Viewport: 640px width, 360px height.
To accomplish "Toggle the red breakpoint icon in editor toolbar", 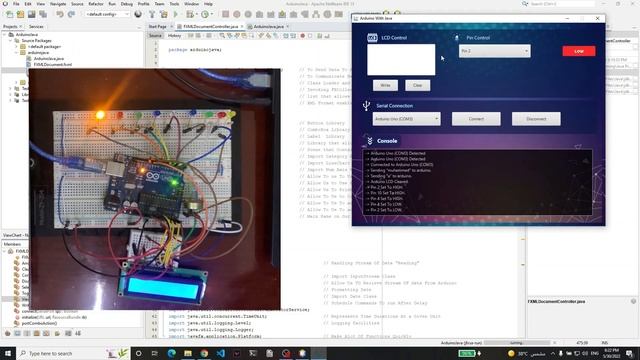I will (x=302, y=36).
